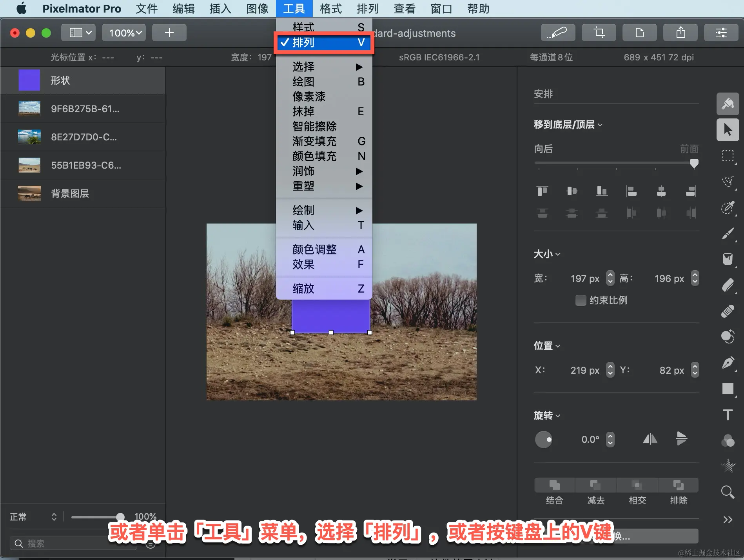Screen dimensions: 744x560
Task: Select the Color Fill bucket tool
Action: pyautogui.click(x=728, y=259)
